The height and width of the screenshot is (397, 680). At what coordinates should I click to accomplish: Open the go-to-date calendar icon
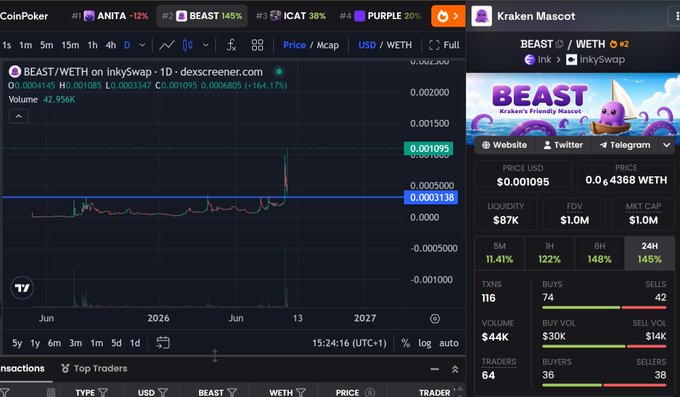(x=163, y=343)
